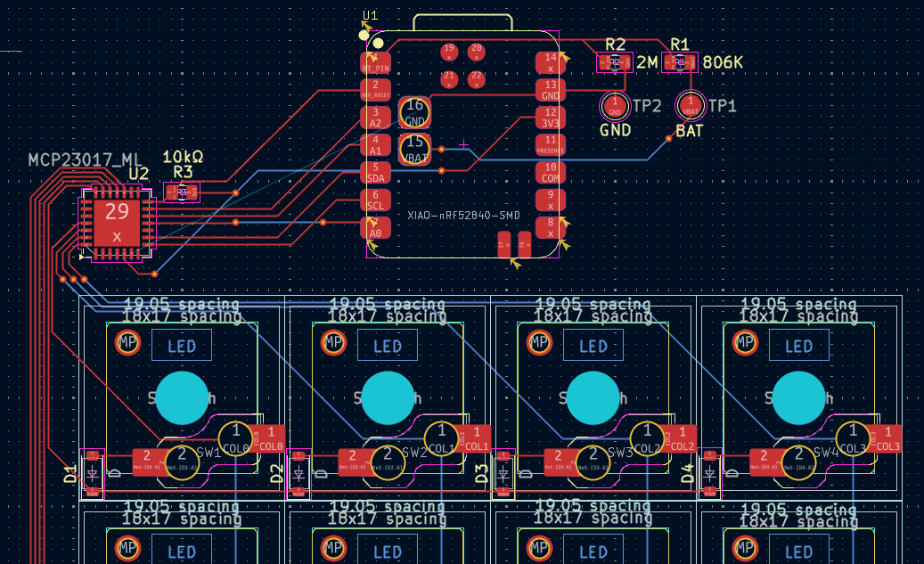The width and height of the screenshot is (924, 564).
Task: Click the R1 806K resistor footprint
Action: tap(679, 62)
